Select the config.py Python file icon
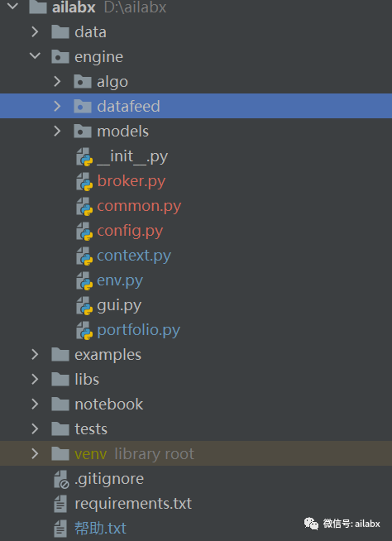 pyautogui.click(x=84, y=231)
